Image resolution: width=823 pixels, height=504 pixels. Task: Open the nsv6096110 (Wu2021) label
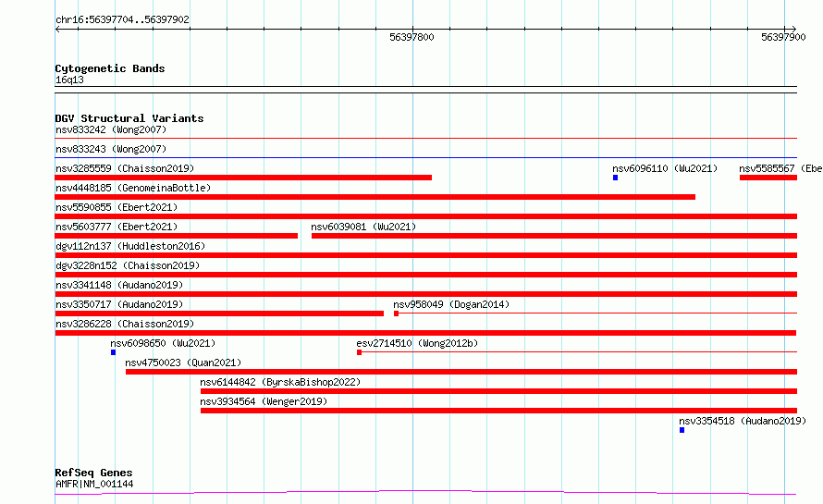tap(665, 168)
